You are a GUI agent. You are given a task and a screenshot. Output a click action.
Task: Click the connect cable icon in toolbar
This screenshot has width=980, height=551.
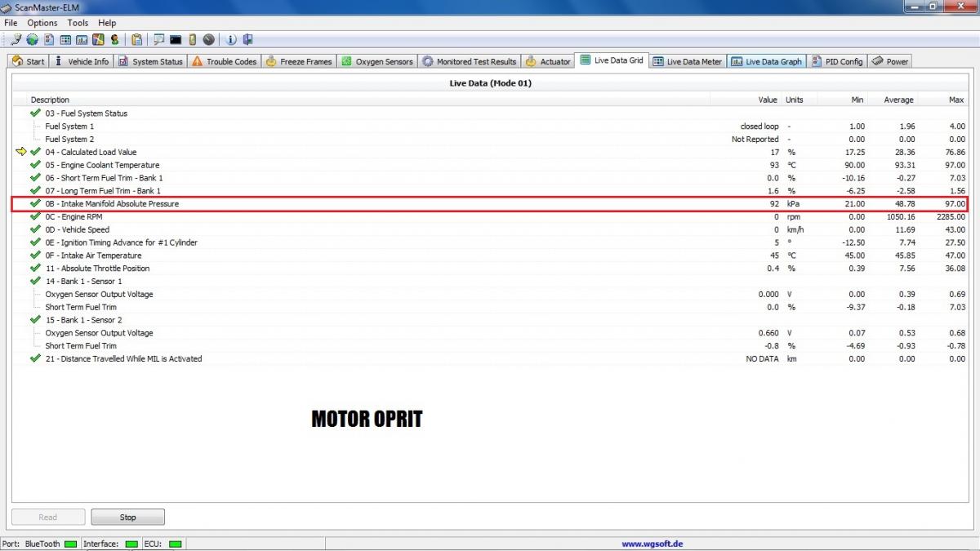click(16, 39)
